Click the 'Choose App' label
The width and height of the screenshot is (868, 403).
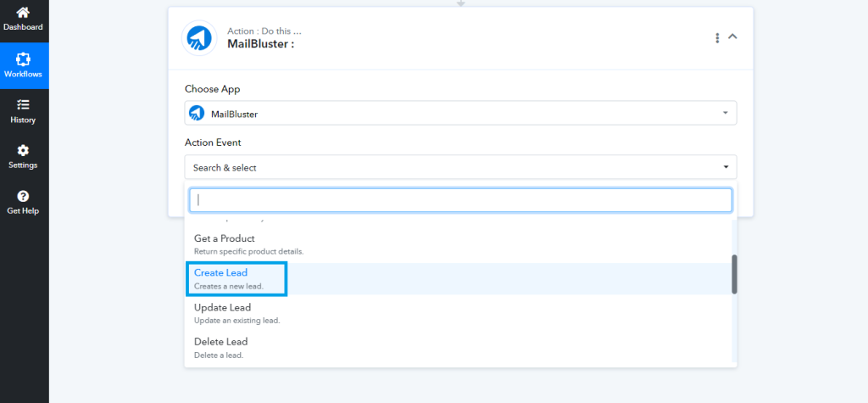pos(213,89)
